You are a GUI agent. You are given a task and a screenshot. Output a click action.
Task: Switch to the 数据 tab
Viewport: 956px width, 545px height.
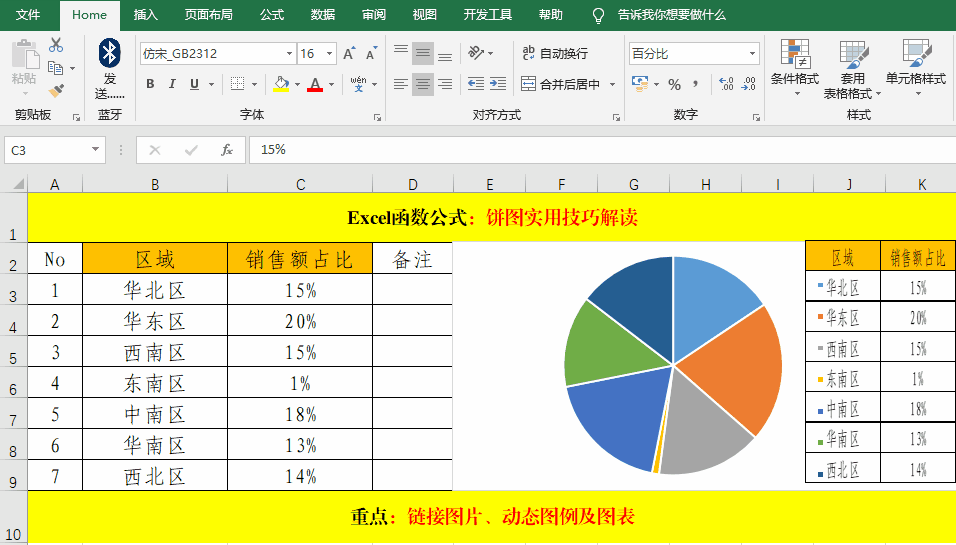[323, 15]
